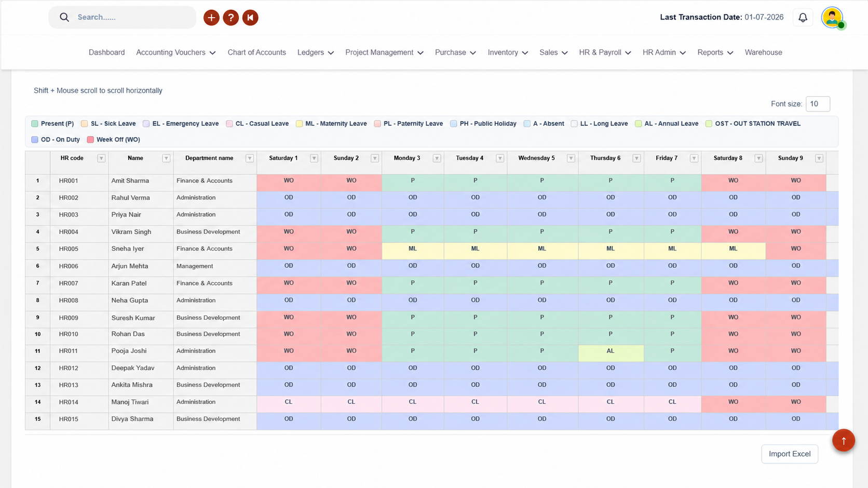Image resolution: width=868 pixels, height=488 pixels.
Task: Open Monday 3 column filter
Action: coord(437,158)
